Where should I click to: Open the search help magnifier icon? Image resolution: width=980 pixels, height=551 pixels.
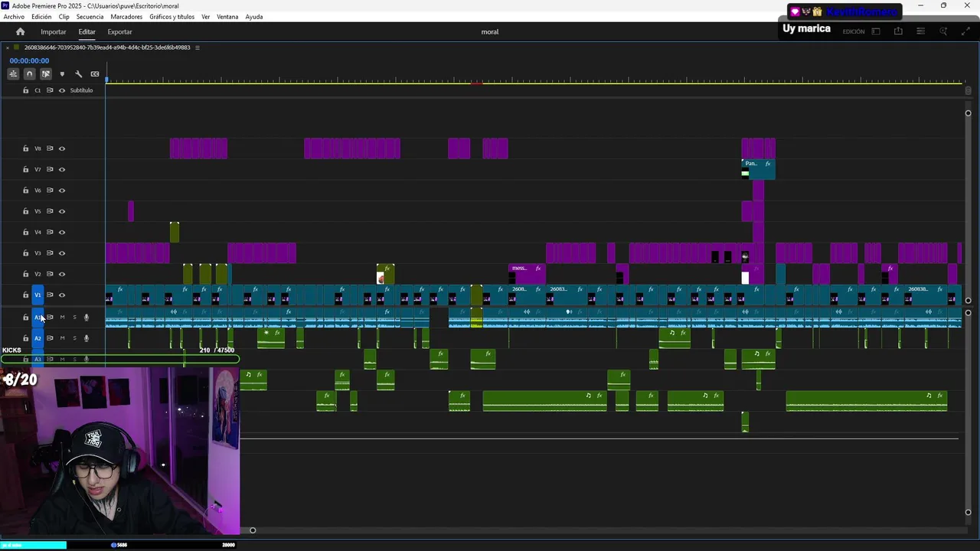pyautogui.click(x=943, y=31)
